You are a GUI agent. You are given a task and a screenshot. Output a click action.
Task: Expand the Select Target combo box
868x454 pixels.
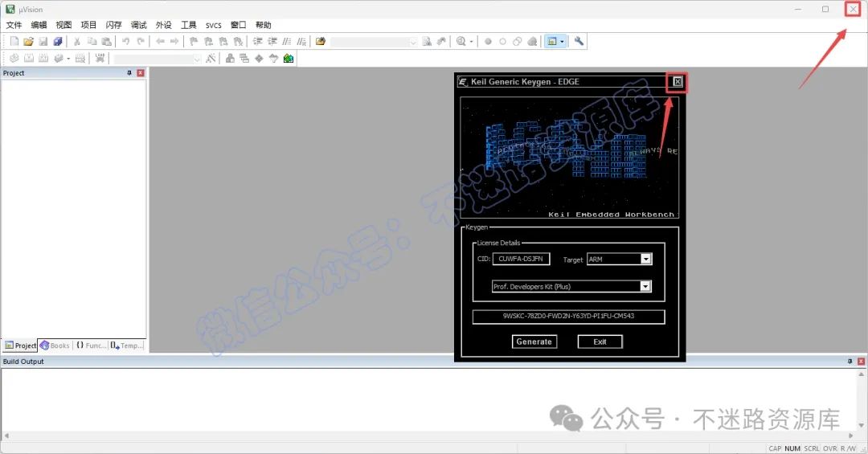point(197,59)
